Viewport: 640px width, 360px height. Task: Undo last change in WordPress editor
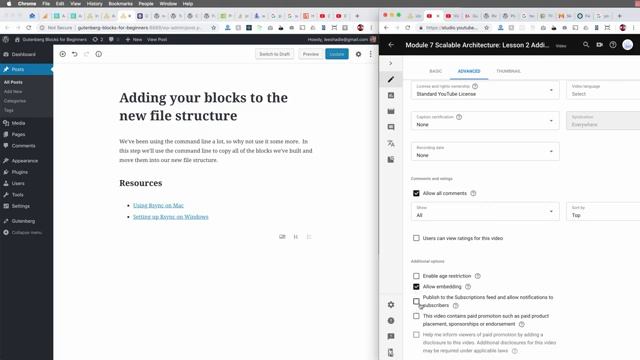[x=75, y=54]
